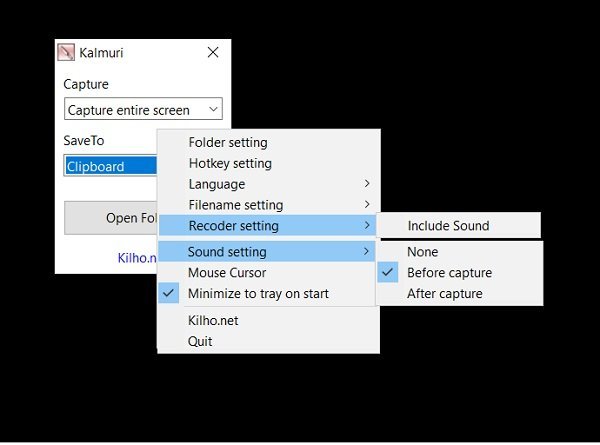Expand the Sound setting submenu
The width and height of the screenshot is (600, 445).
pos(268,252)
